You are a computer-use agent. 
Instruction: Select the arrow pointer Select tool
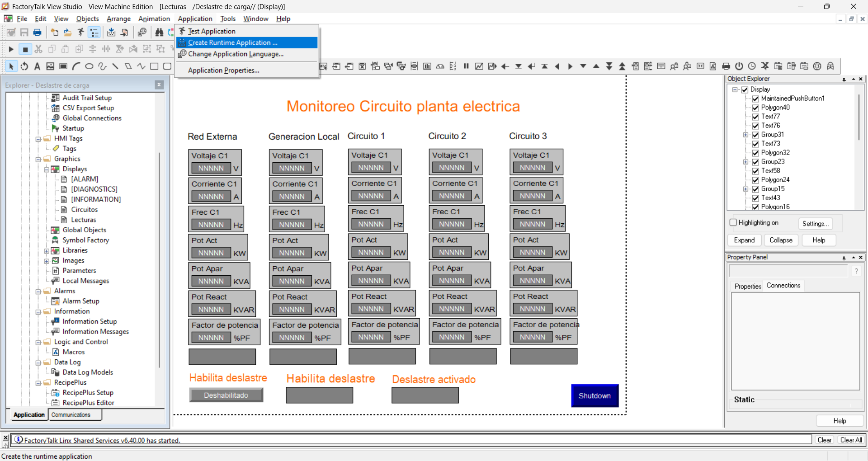pyautogui.click(x=11, y=66)
